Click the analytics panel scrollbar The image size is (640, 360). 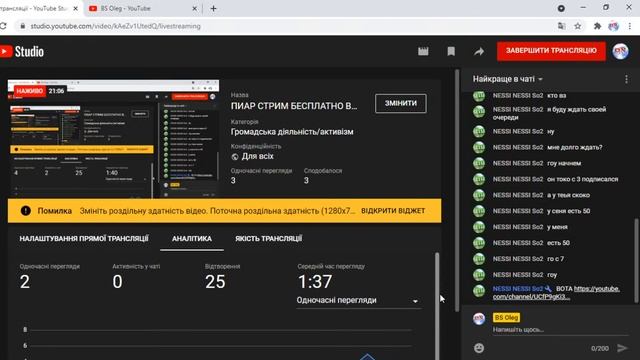point(437,306)
